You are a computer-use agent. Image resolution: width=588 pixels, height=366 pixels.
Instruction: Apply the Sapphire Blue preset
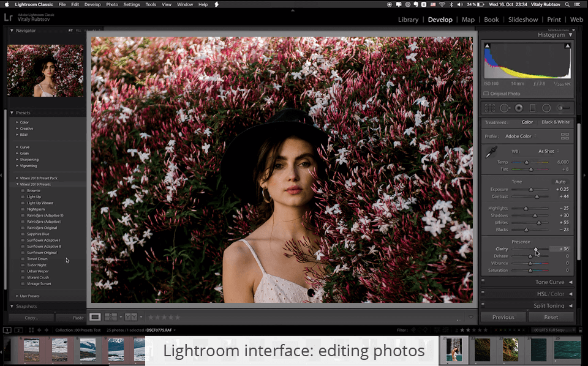tap(38, 234)
